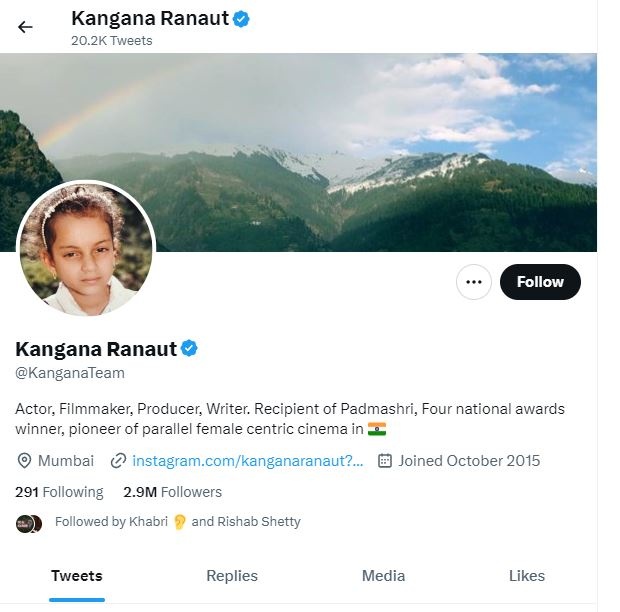The height and width of the screenshot is (612, 620).
Task: Open the three-dots more options button
Action: [x=474, y=282]
